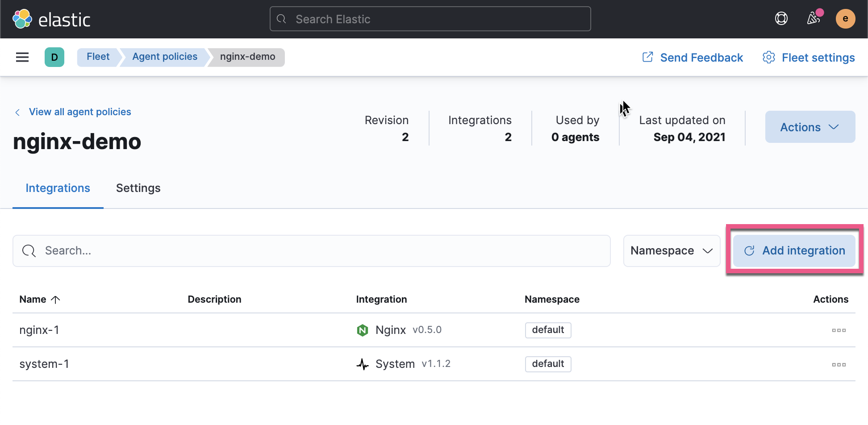
Task: Click the Elastic logo
Action: pos(51,19)
